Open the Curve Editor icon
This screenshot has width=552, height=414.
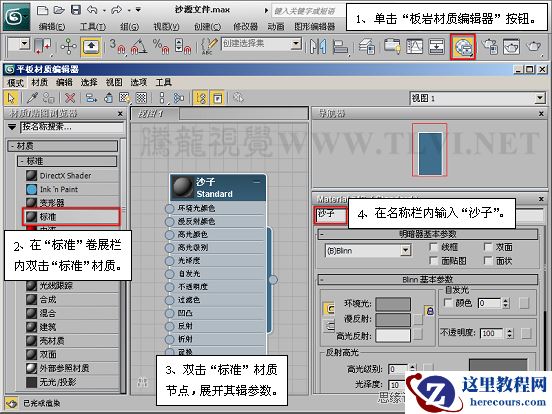coord(414,47)
